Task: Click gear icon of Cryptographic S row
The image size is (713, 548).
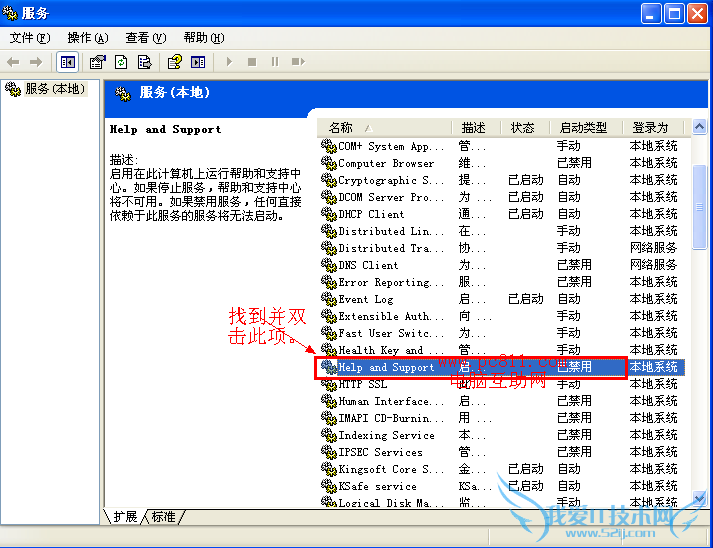Action: (328, 180)
